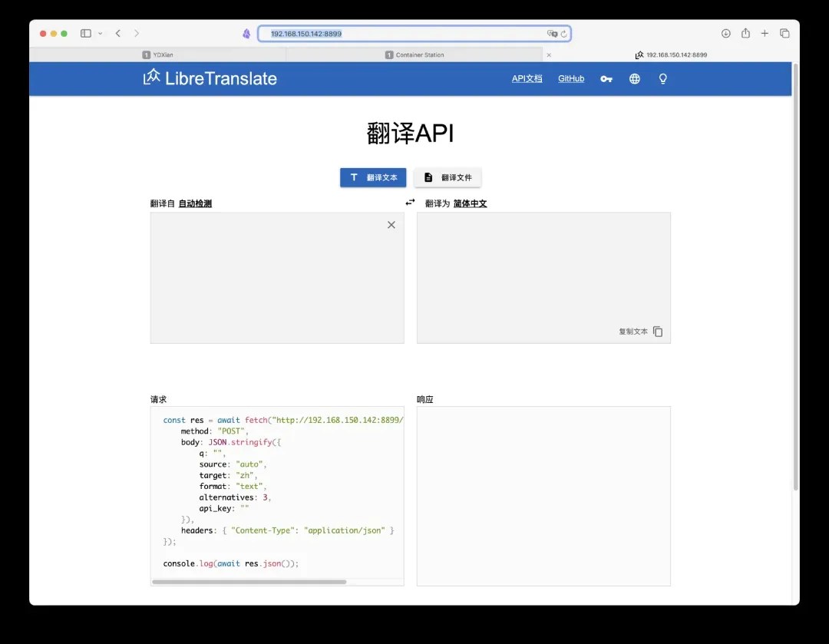Click the Safari share icon
The height and width of the screenshot is (644, 829).
point(745,34)
